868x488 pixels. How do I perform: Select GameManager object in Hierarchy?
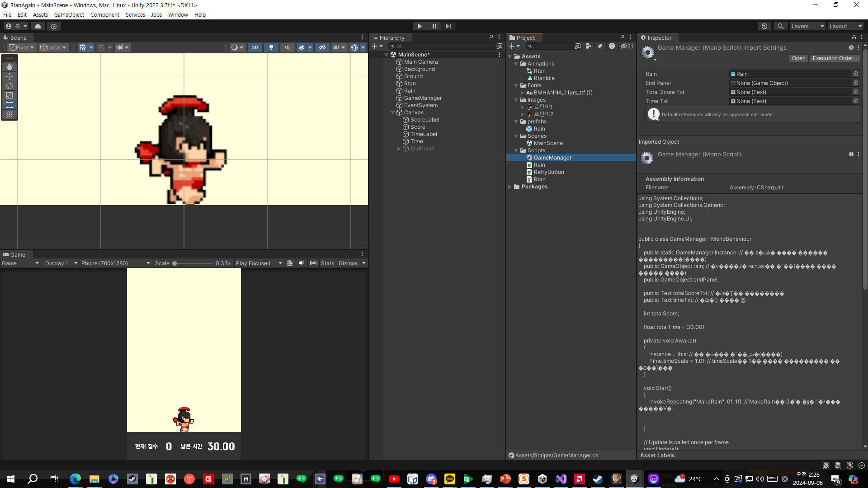[423, 98]
